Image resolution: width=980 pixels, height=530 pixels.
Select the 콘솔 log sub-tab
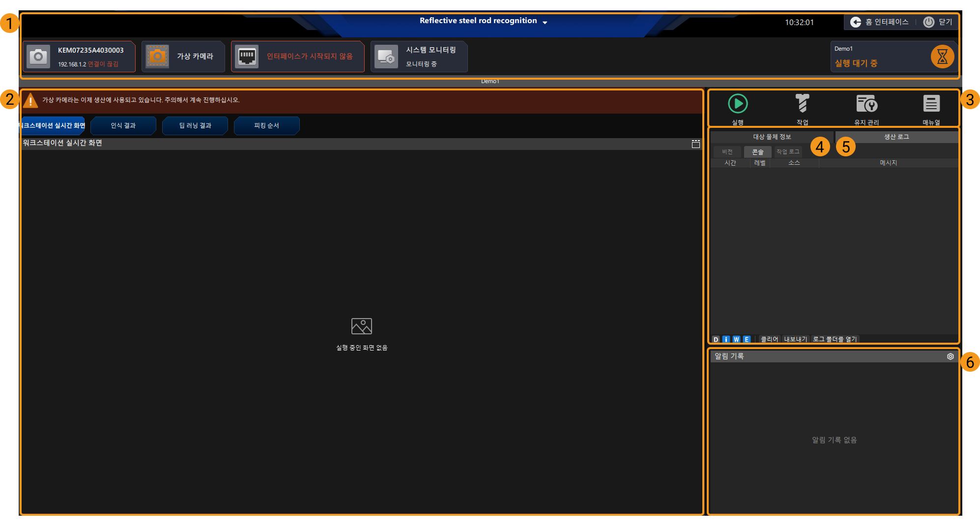pyautogui.click(x=758, y=152)
